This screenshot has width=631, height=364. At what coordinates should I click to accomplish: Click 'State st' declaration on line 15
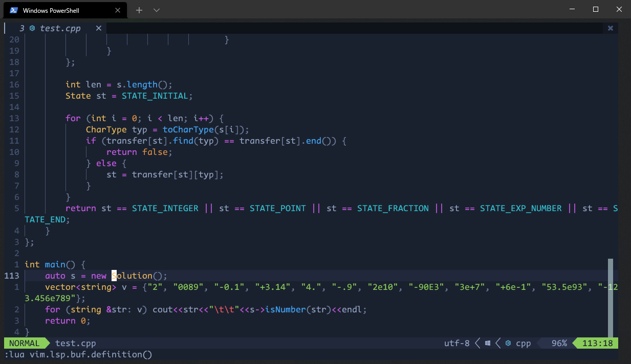click(86, 96)
